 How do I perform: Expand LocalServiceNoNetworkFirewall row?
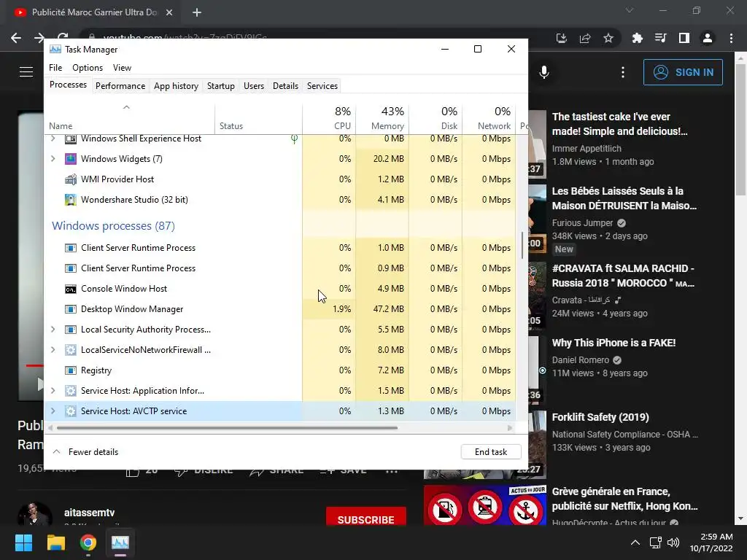53,349
